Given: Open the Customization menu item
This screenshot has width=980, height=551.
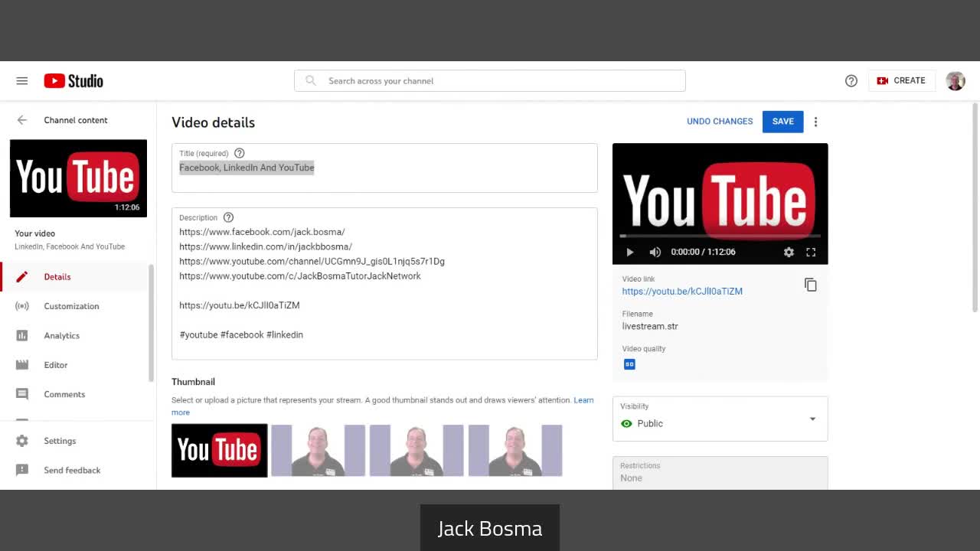Looking at the screenshot, I should point(73,306).
